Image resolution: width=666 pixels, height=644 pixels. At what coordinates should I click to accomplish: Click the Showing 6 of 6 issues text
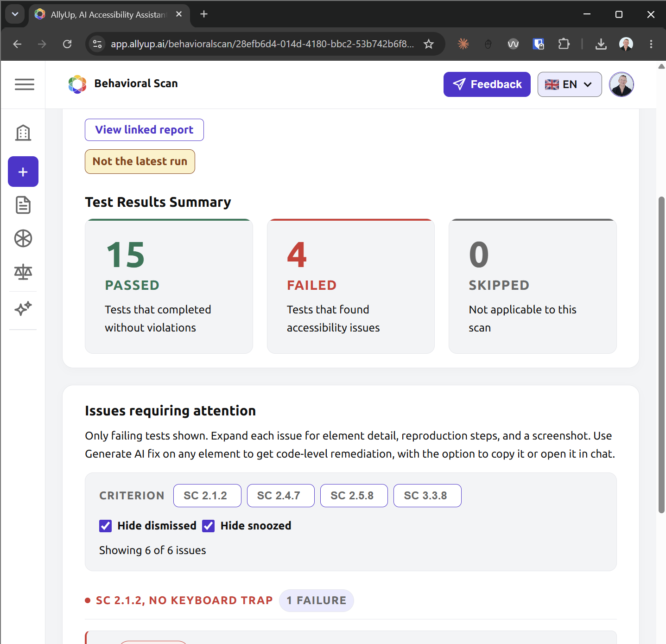pyautogui.click(x=152, y=550)
